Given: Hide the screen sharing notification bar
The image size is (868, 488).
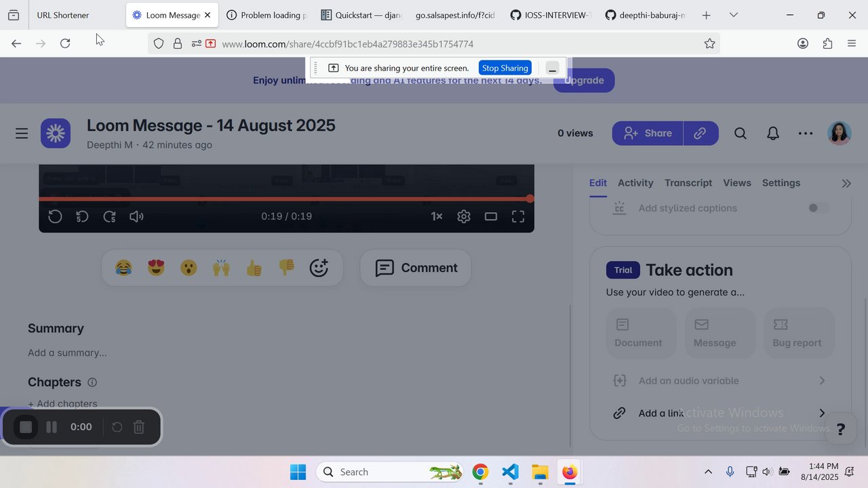Looking at the screenshot, I should [x=553, y=68].
